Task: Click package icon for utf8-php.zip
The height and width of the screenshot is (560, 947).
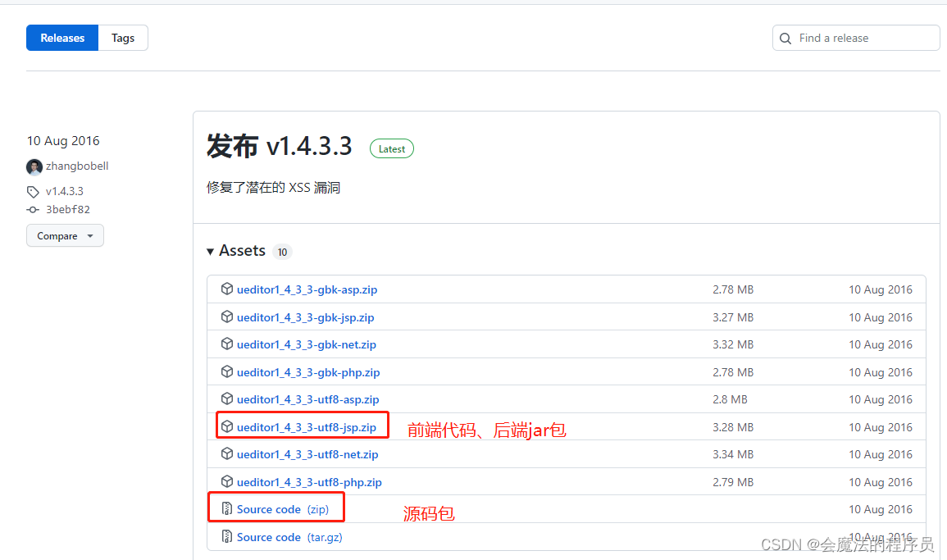Action: click(227, 481)
